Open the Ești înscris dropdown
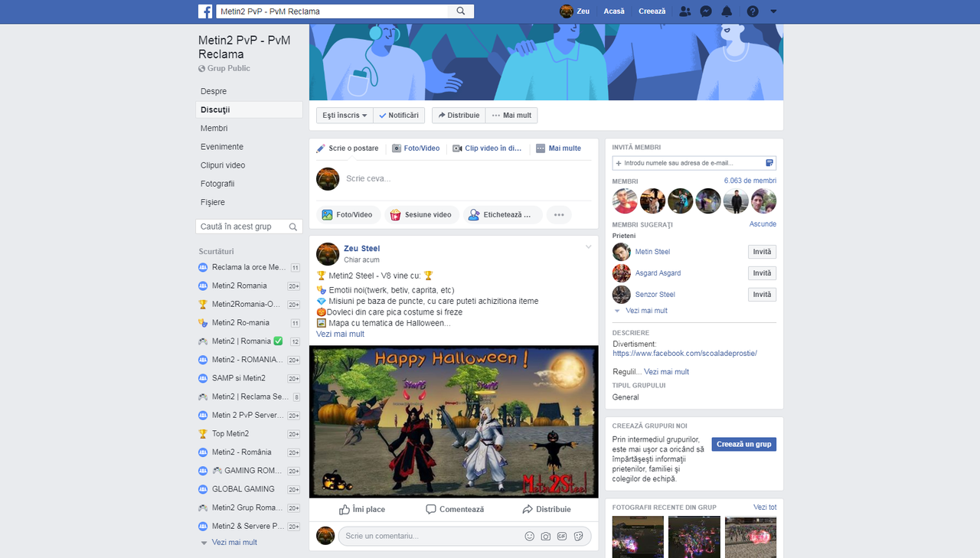 pos(343,115)
